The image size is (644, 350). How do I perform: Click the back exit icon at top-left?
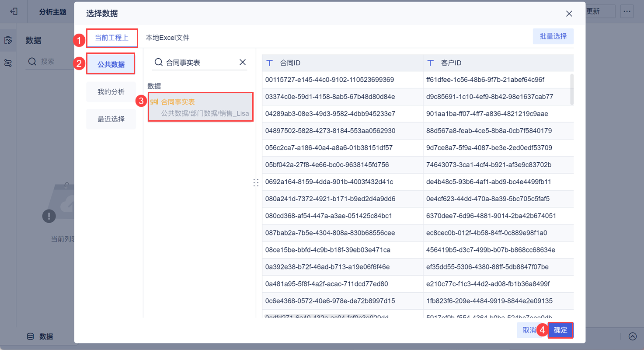(x=14, y=11)
